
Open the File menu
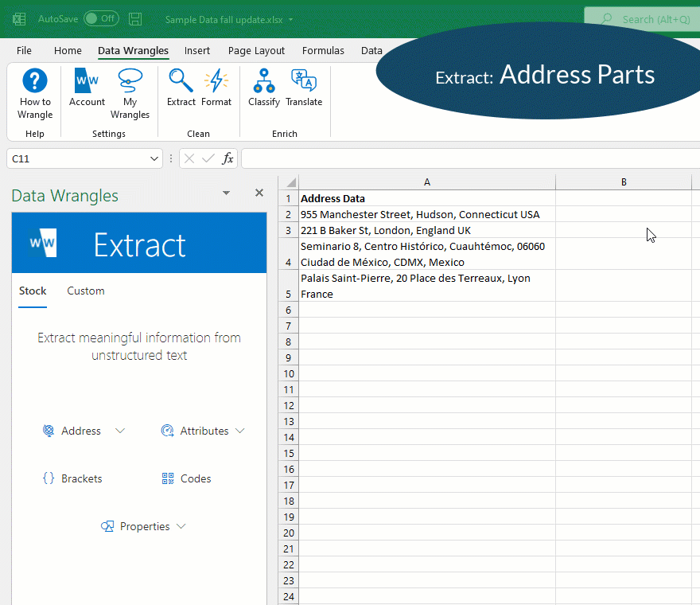click(x=24, y=50)
